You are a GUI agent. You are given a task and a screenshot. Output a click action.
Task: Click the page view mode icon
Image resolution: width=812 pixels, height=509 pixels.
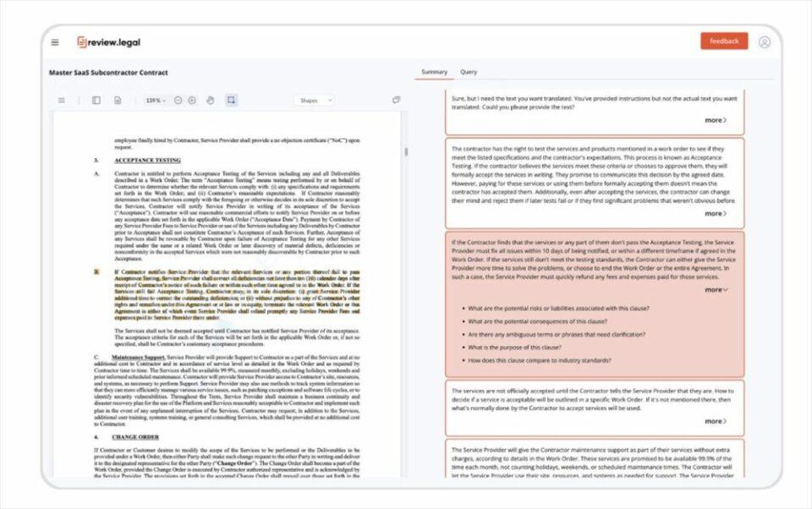[x=118, y=100]
